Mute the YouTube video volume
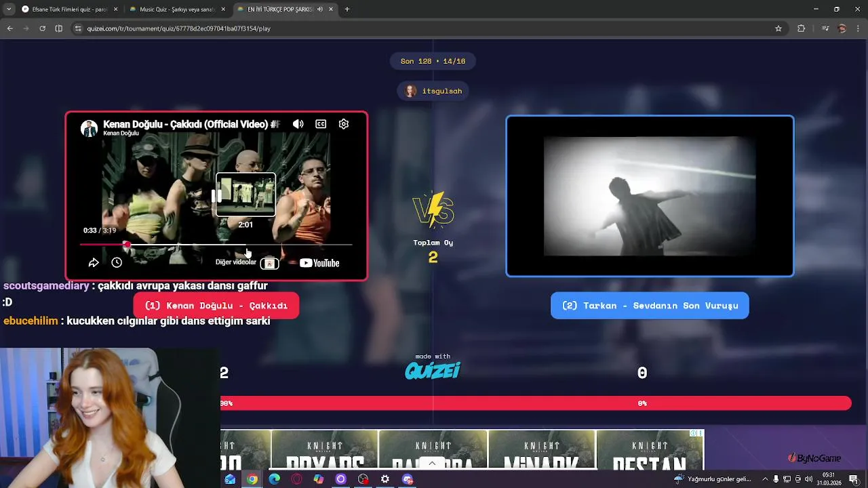 point(298,124)
